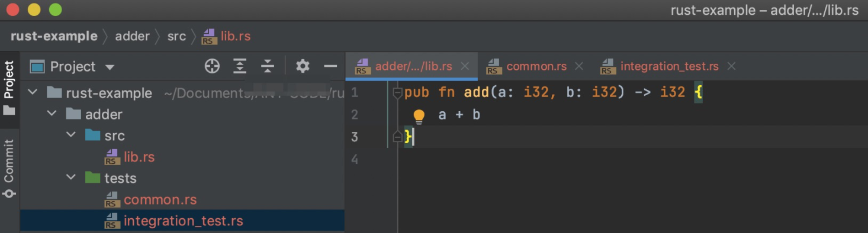Close the adder/.../lib.rs tab
This screenshot has height=233, width=868.
click(x=465, y=66)
